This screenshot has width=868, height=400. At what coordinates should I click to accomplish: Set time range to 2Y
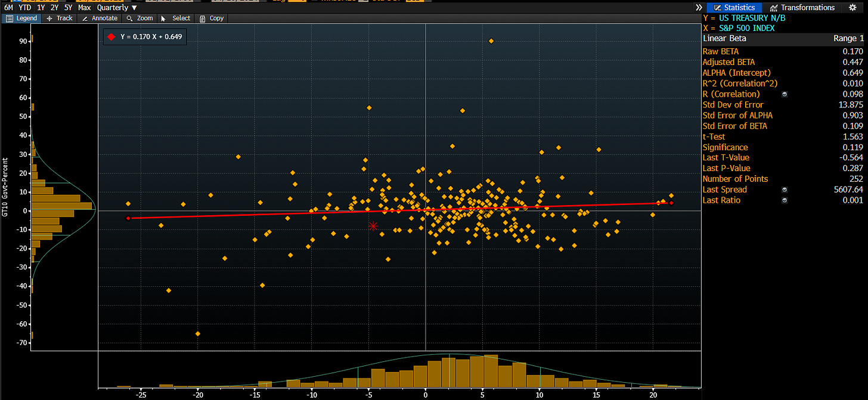[x=54, y=8]
